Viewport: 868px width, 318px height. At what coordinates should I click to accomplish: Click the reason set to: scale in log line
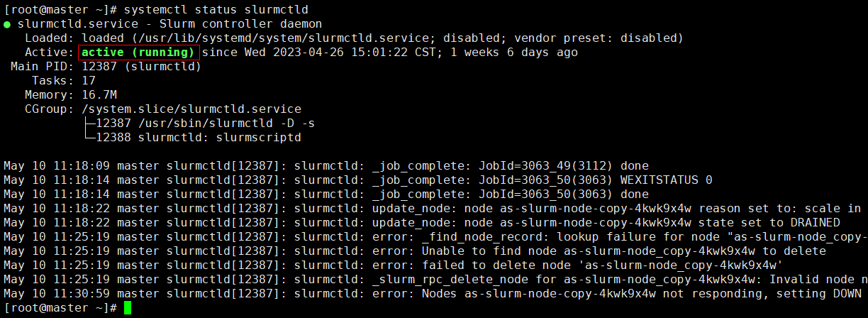(x=434, y=209)
